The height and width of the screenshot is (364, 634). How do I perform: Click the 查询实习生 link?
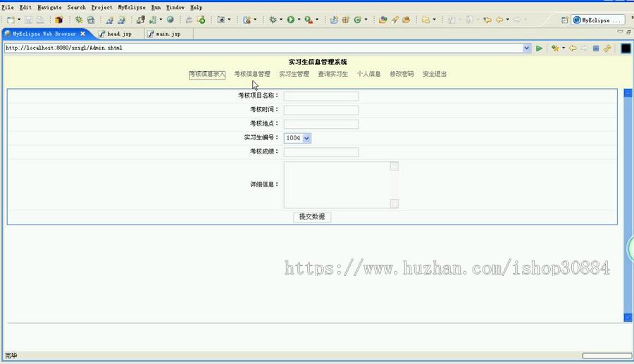pyautogui.click(x=332, y=75)
